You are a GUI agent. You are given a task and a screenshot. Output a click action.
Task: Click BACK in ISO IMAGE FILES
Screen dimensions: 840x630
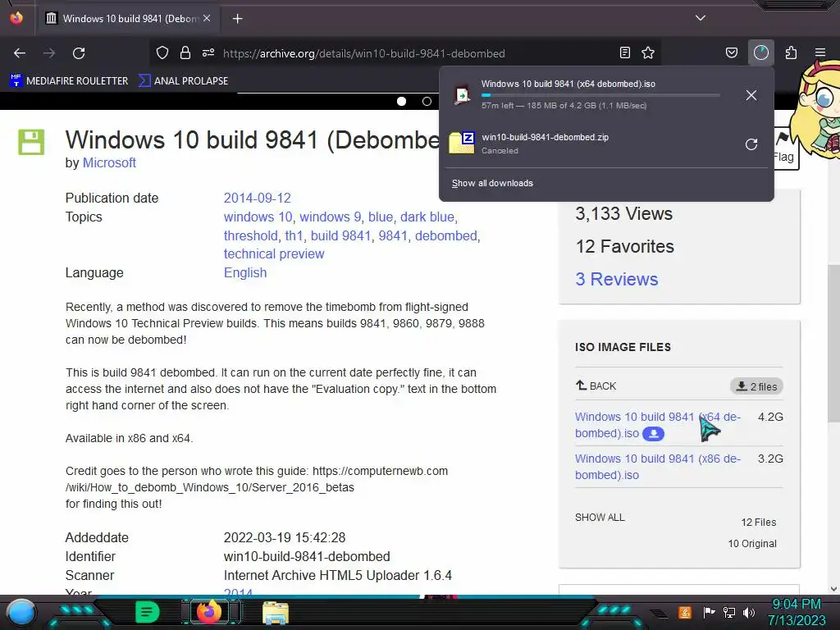[596, 386]
